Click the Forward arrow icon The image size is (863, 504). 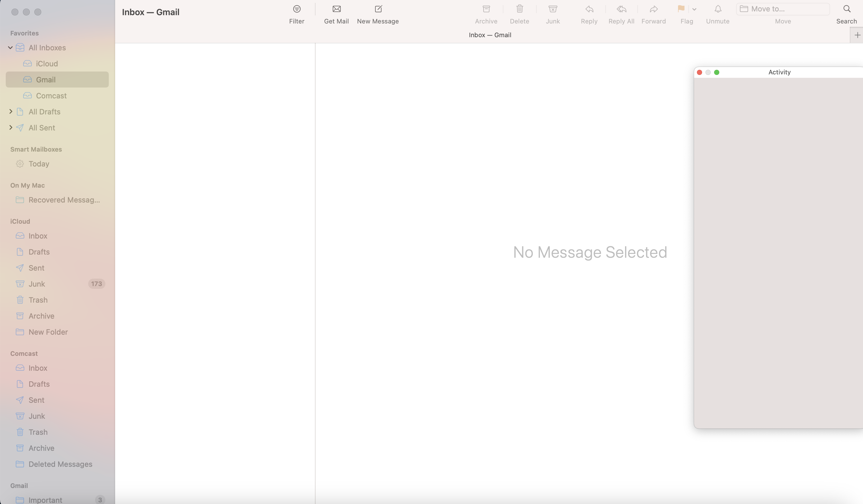(653, 9)
